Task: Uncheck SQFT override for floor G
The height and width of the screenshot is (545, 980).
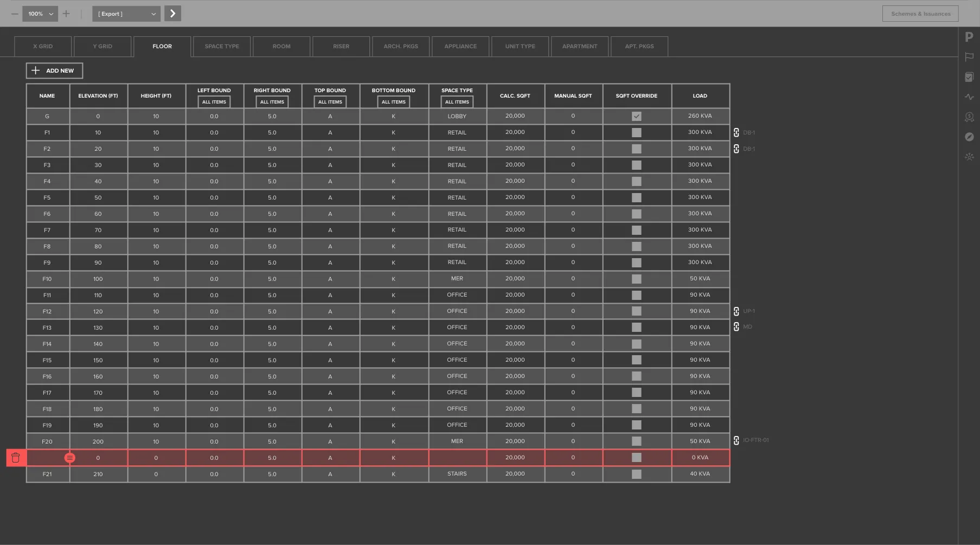Action: point(637,116)
